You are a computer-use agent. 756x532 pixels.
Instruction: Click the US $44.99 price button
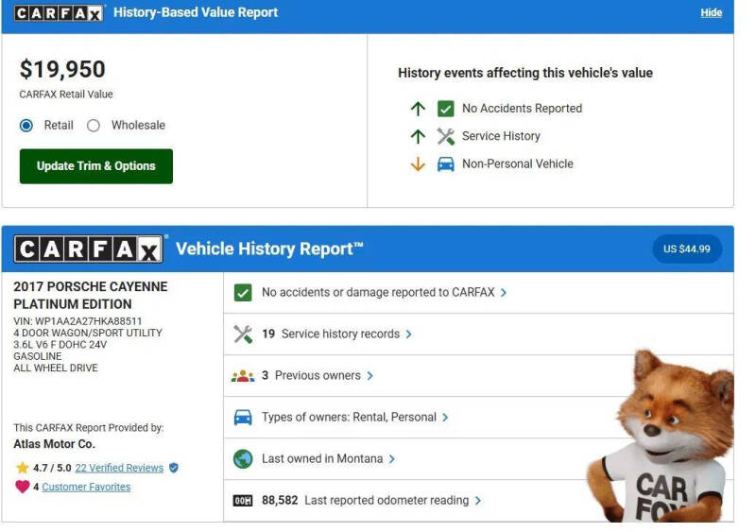point(687,249)
